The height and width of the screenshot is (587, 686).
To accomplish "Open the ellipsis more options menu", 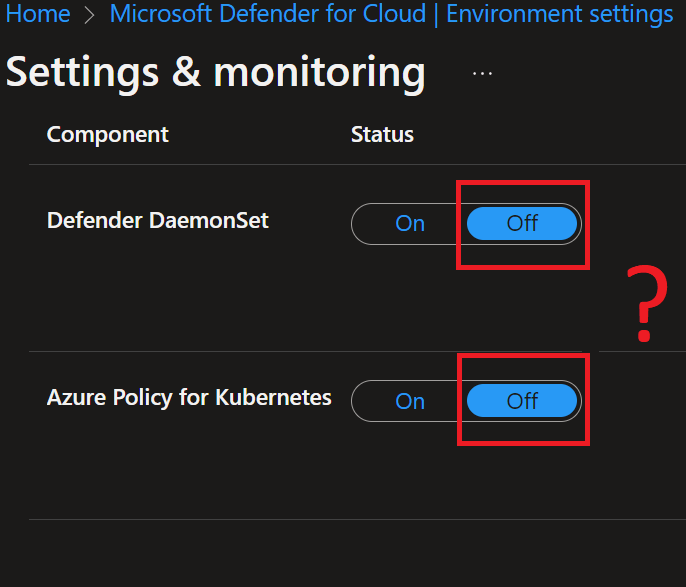I will pyautogui.click(x=482, y=73).
